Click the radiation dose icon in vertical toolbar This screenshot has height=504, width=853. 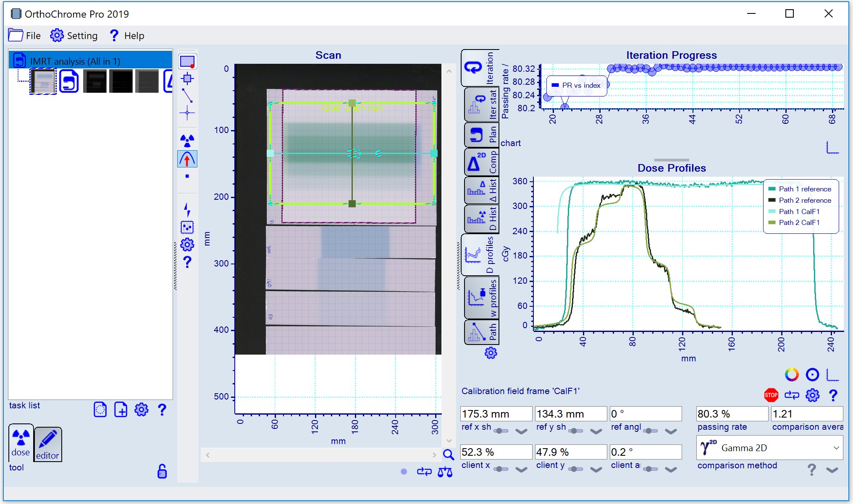187,141
